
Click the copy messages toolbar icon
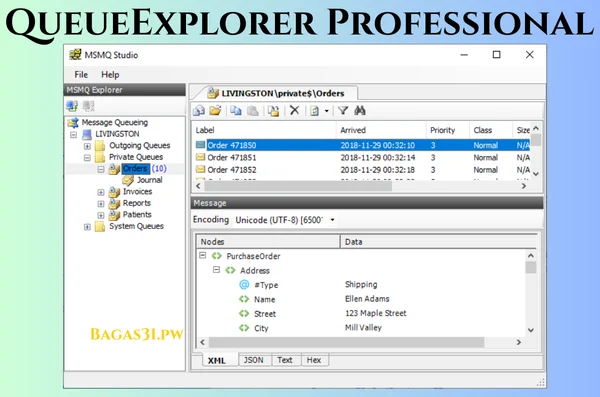click(236, 111)
